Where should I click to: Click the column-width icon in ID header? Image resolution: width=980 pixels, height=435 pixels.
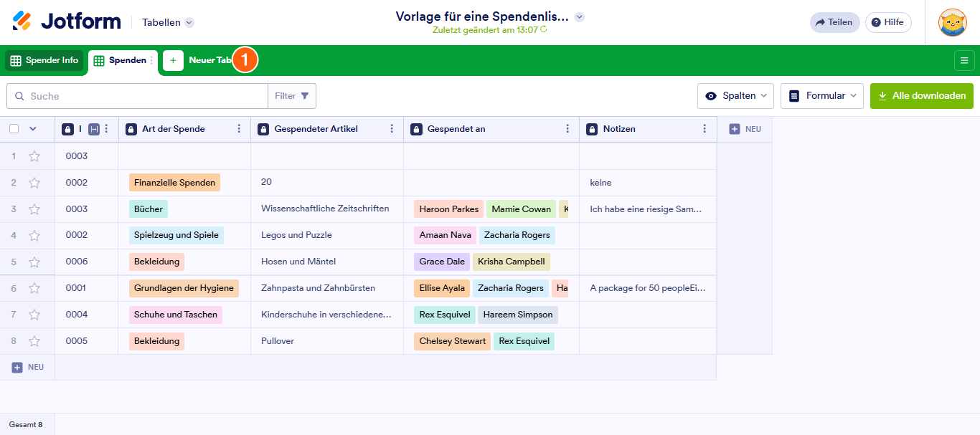(94, 129)
